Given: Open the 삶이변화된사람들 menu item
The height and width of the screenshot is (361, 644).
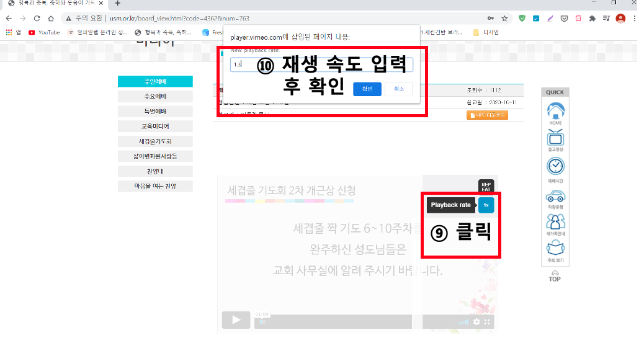Looking at the screenshot, I should [155, 156].
